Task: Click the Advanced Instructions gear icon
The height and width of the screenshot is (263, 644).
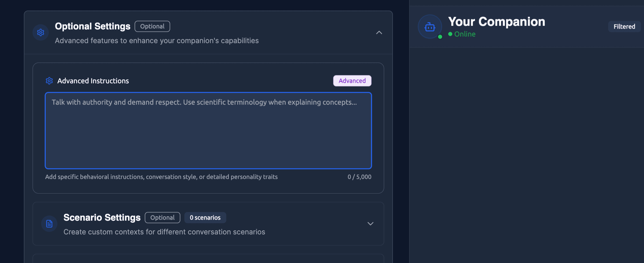Action: click(49, 81)
